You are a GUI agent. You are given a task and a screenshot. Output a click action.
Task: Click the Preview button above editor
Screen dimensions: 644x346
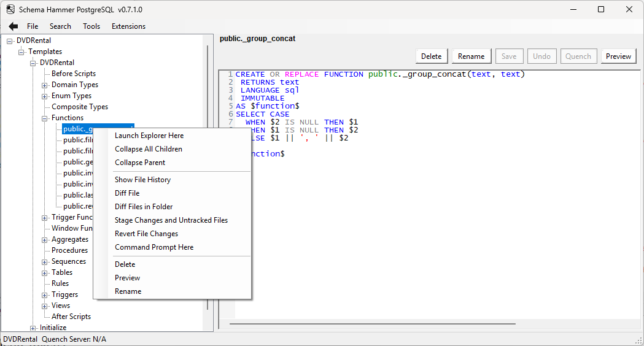point(619,56)
